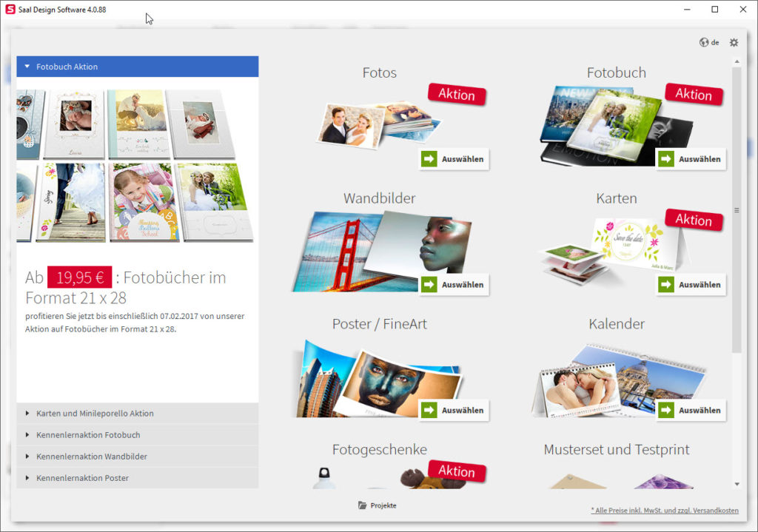Click the photobook covers promo image

[135, 166]
